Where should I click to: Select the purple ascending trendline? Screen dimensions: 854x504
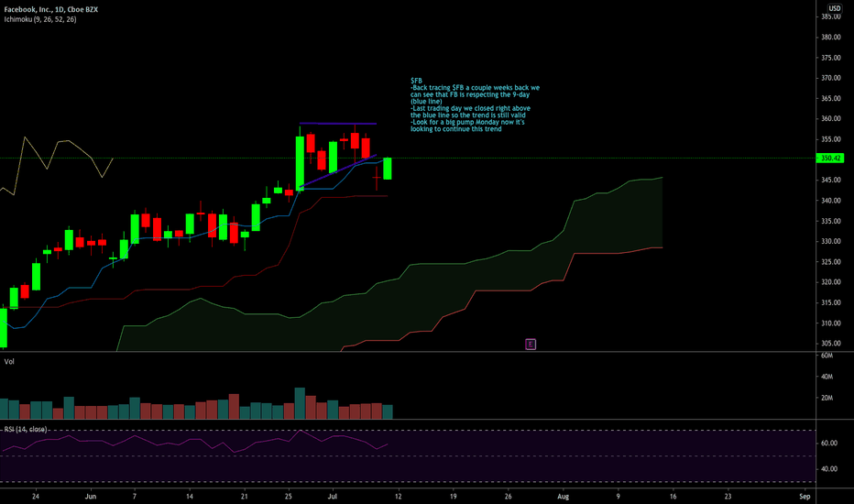click(x=338, y=171)
